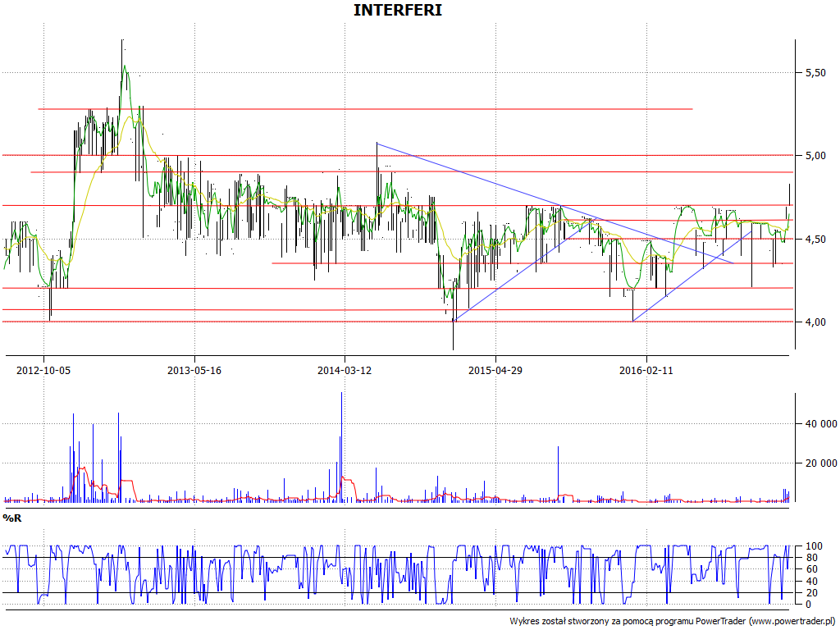The image size is (840, 630).
Task: Click the 60 value on %R axis
Action: point(811,569)
